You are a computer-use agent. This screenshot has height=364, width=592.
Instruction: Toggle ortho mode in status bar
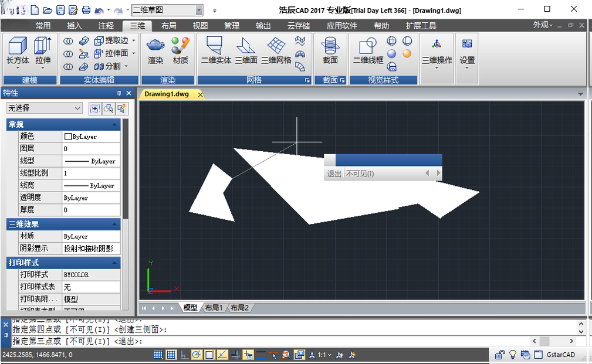pos(184,355)
